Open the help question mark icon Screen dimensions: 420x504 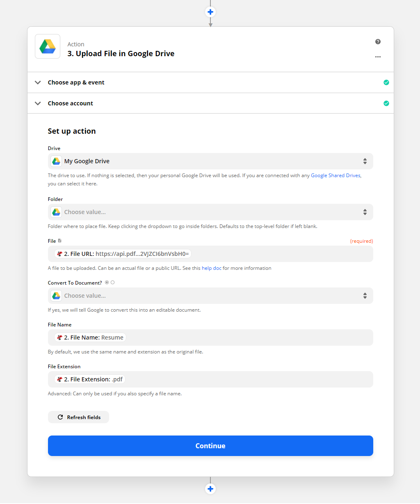click(378, 41)
